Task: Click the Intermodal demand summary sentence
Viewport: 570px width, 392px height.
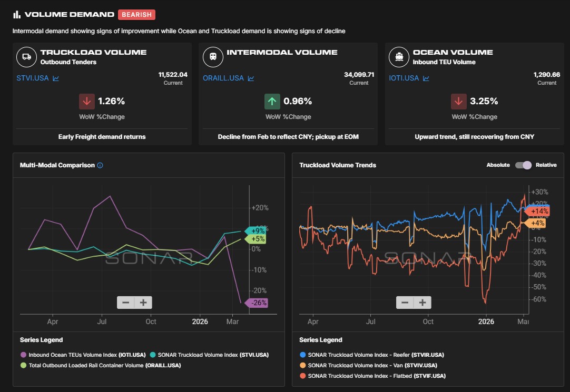Action: point(179,31)
